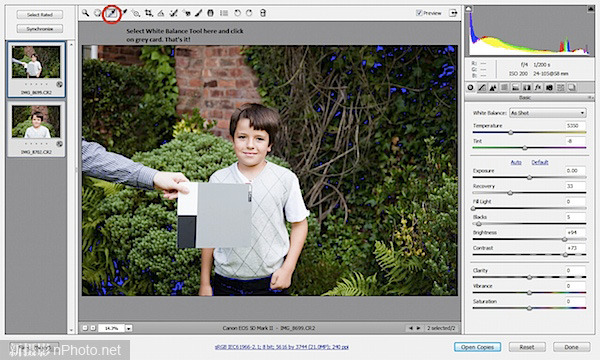Select the Straighten tool
This screenshot has width=600, height=360.
(161, 13)
